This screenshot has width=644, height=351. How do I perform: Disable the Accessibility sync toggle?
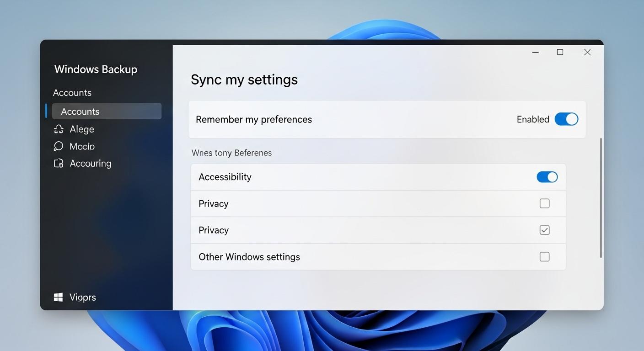[x=547, y=177]
